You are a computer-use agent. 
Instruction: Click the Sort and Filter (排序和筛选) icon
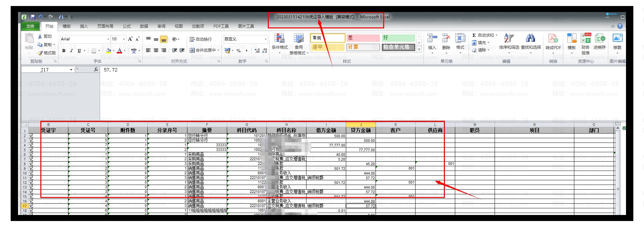point(509,38)
